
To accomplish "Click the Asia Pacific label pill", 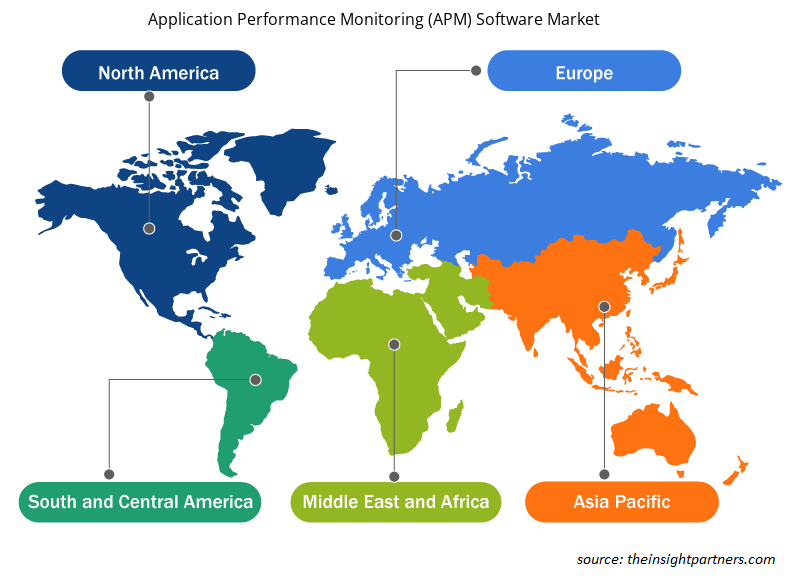I will [622, 502].
